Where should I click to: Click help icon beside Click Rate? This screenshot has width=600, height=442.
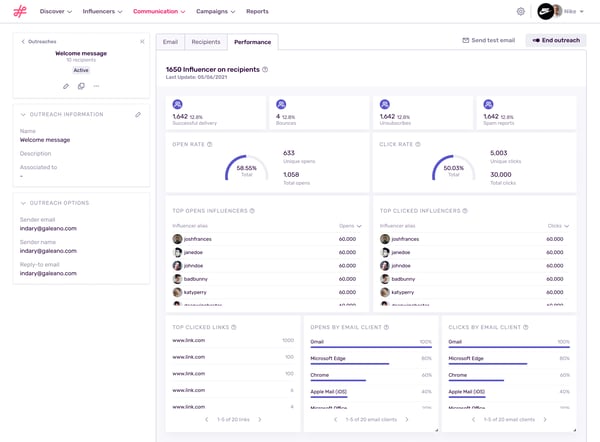[x=415, y=144]
